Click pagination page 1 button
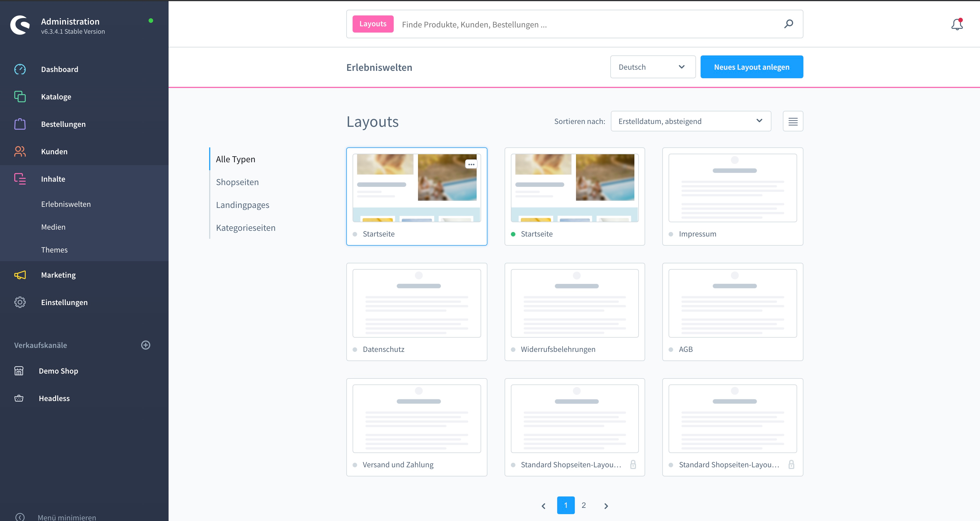Screen dimensions: 980x521 (566, 505)
